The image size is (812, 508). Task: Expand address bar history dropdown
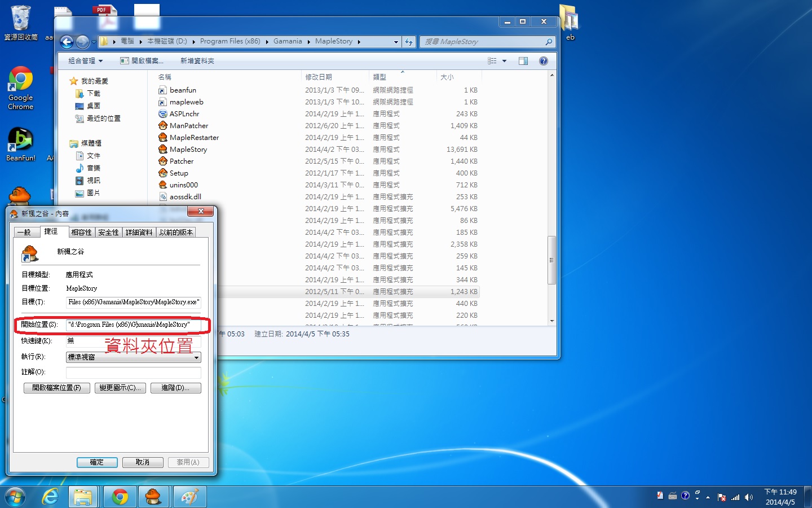[395, 42]
